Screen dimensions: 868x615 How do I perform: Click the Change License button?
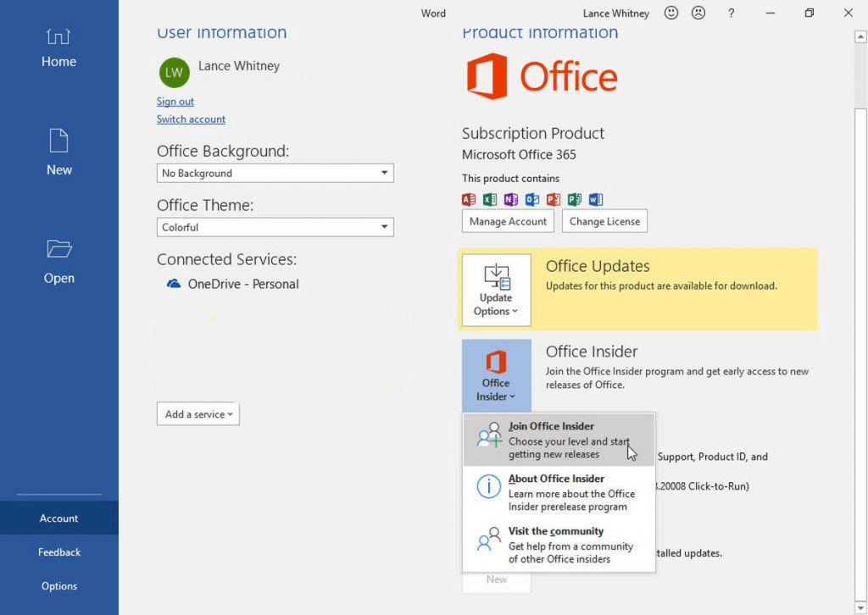[604, 220]
